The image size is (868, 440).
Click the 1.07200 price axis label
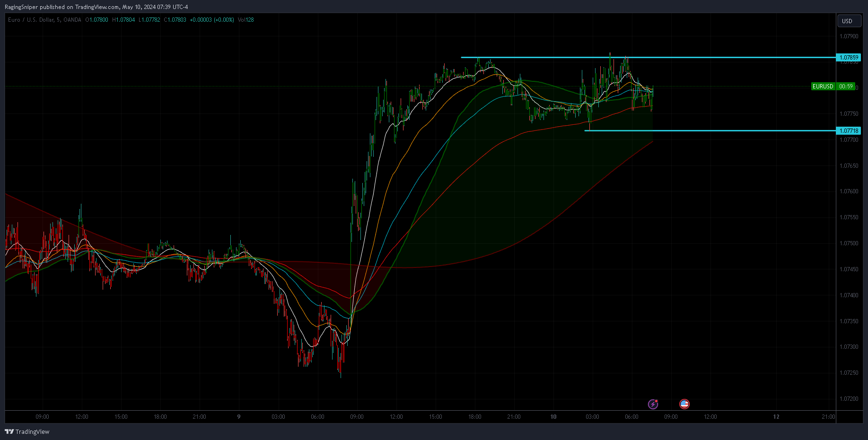click(x=849, y=399)
